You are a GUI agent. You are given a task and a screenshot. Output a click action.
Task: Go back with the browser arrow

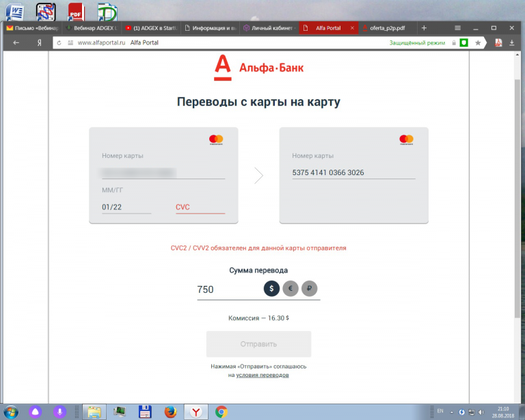point(16,42)
